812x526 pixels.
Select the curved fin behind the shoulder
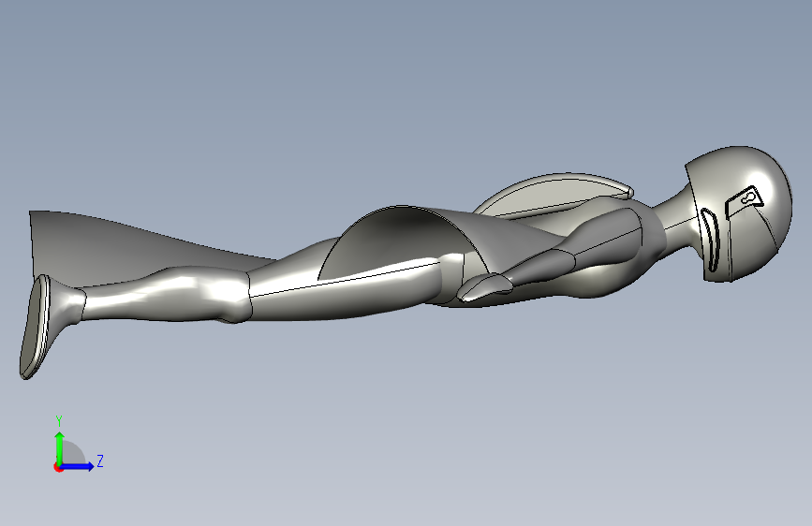(x=554, y=194)
